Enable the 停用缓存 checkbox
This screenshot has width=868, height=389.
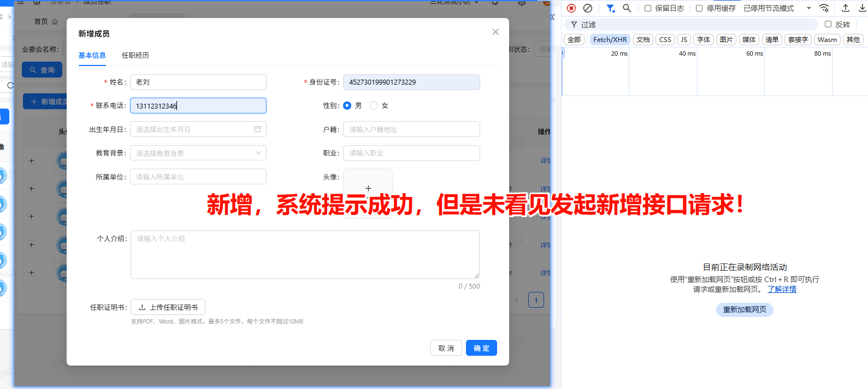click(x=699, y=8)
